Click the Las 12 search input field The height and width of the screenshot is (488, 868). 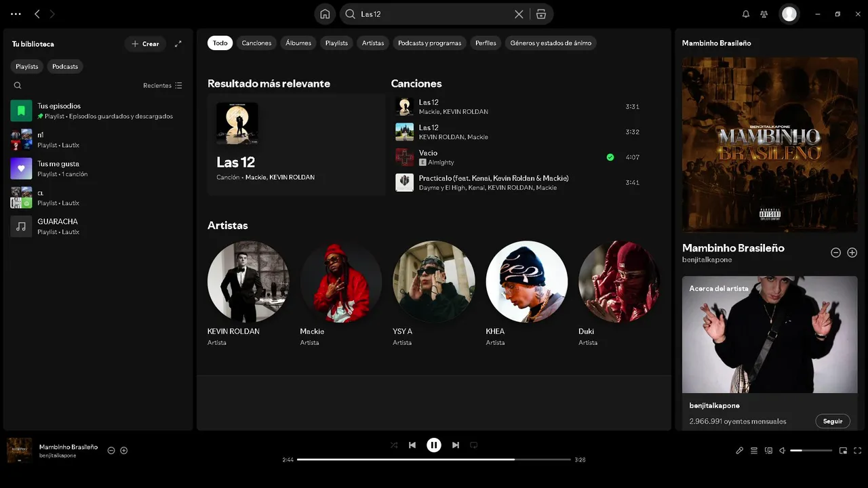434,14
